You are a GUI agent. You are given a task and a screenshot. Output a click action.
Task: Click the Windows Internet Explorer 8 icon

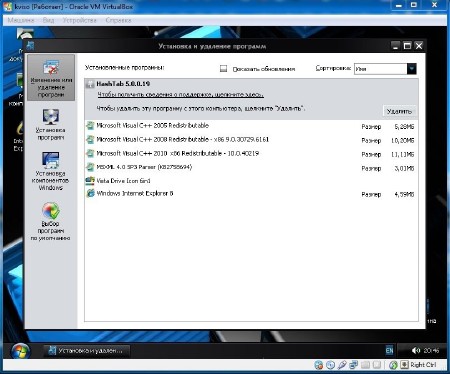point(90,193)
